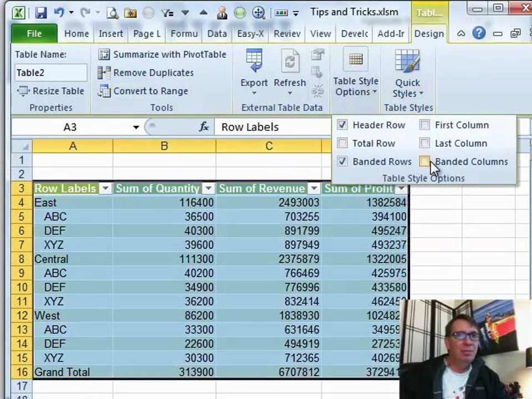Select the Grand Total cell
532x399 pixels.
pos(73,372)
